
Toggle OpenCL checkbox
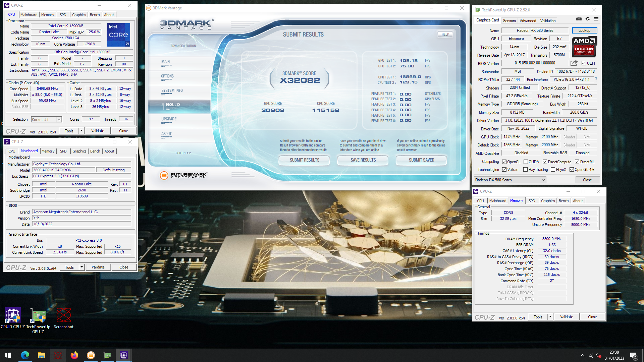click(504, 162)
